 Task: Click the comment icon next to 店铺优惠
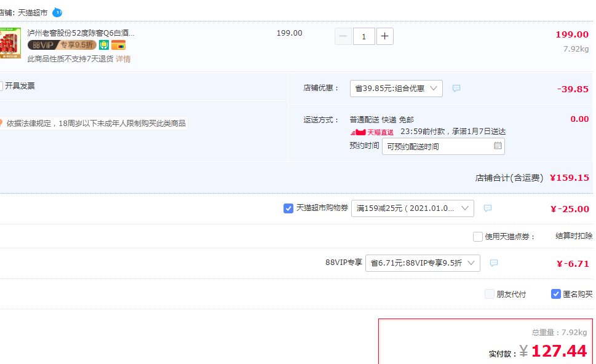(x=456, y=89)
